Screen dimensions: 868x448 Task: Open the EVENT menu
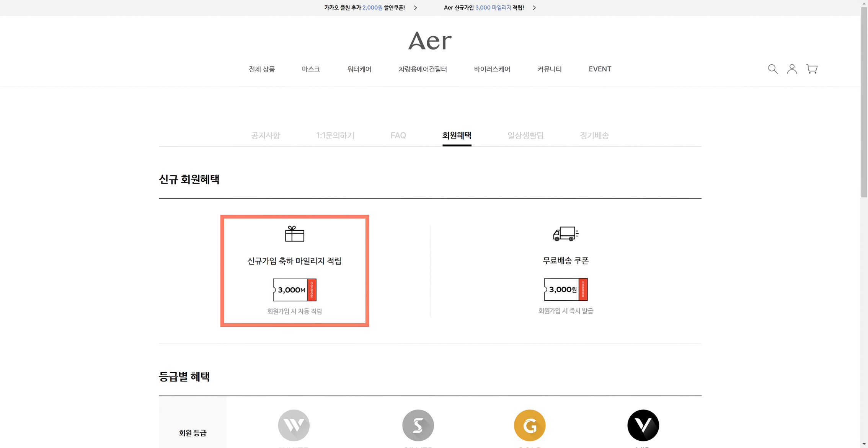600,69
